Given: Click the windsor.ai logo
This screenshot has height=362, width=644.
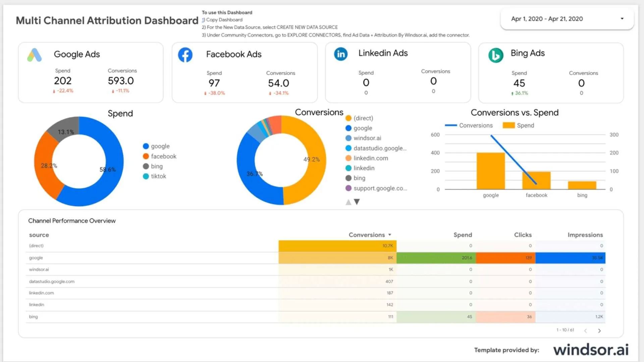Looking at the screenshot, I should pos(591,350).
